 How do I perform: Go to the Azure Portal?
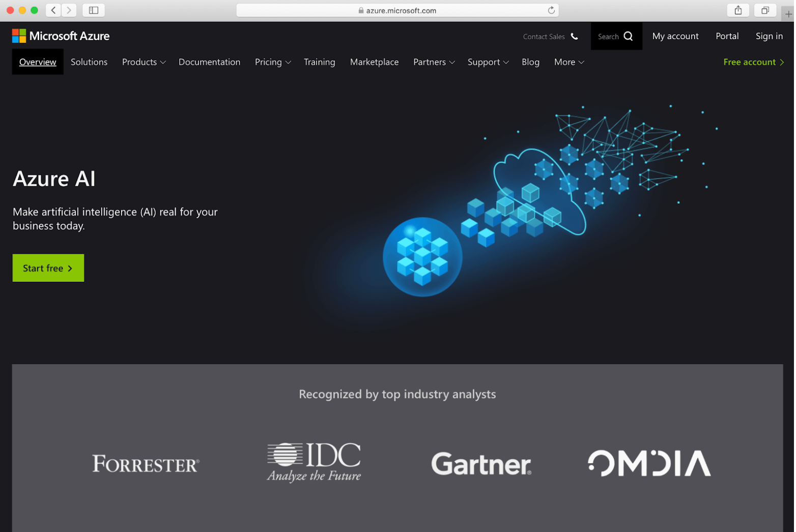(728, 36)
